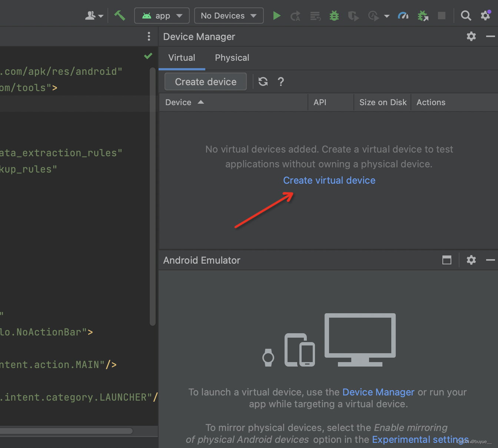Screen dimensions: 498x448
Task: Hide the Device Manager panel
Action: [491, 36]
